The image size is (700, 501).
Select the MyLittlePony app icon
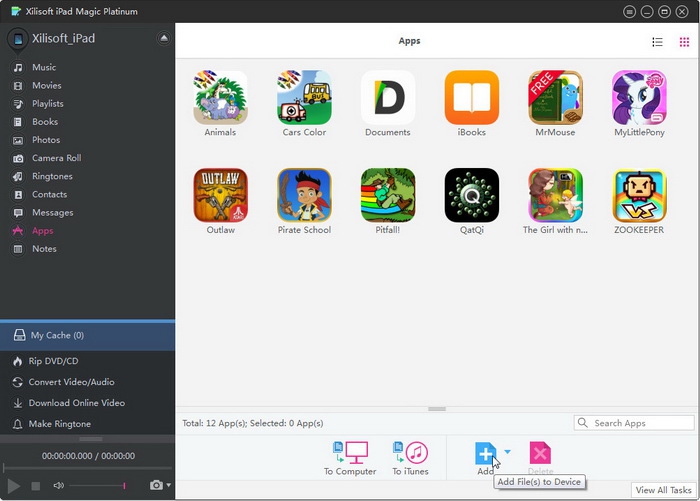click(x=639, y=97)
